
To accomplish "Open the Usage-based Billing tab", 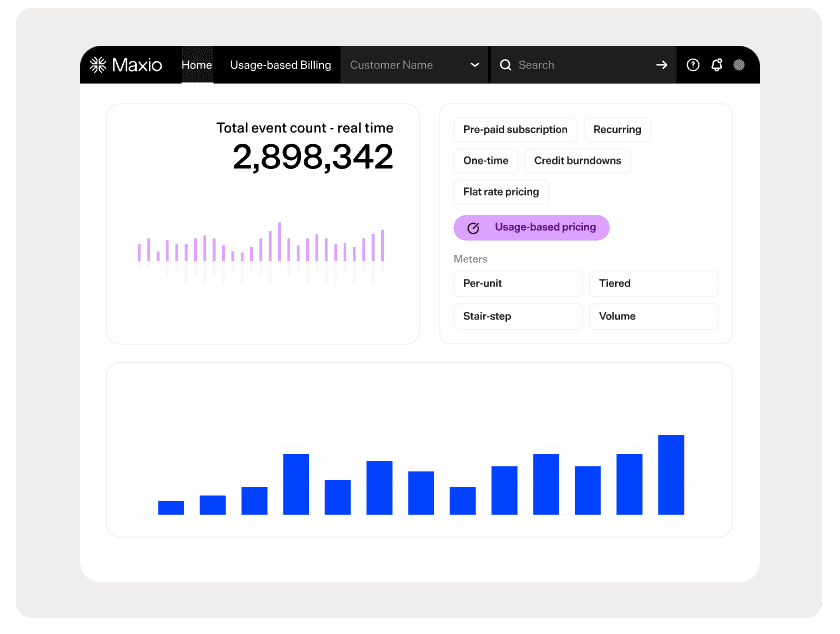I will (280, 65).
